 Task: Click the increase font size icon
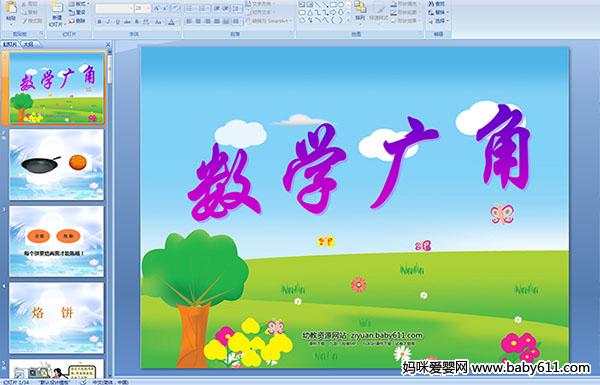pyautogui.click(x=157, y=8)
